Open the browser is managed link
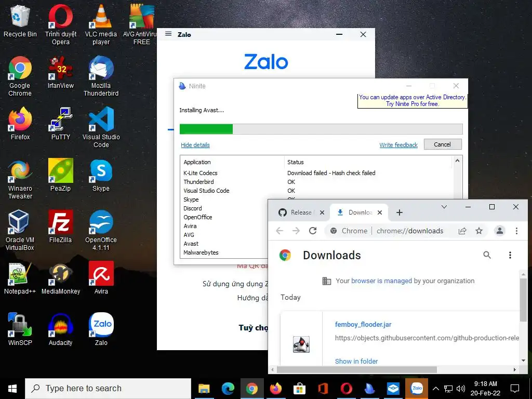This screenshot has height=399, width=532. click(381, 281)
